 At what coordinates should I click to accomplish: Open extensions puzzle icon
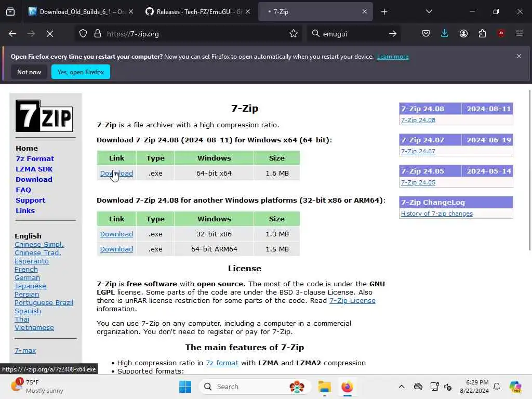[x=482, y=33]
